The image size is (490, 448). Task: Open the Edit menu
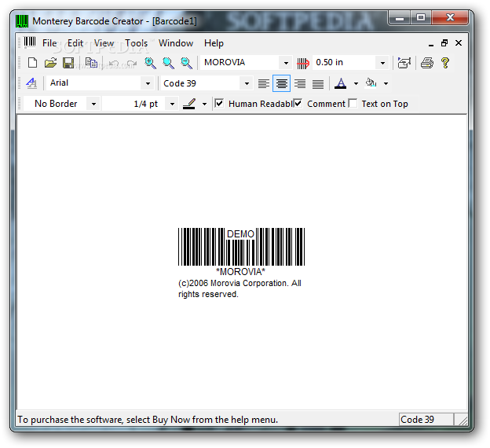(x=75, y=43)
